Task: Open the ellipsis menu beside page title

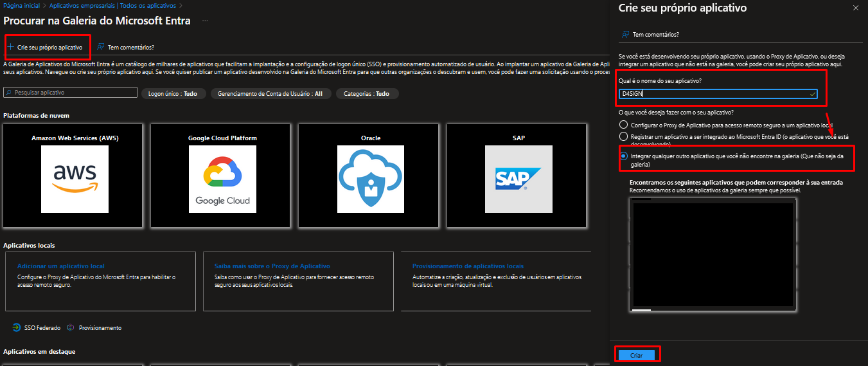Action: click(206, 21)
